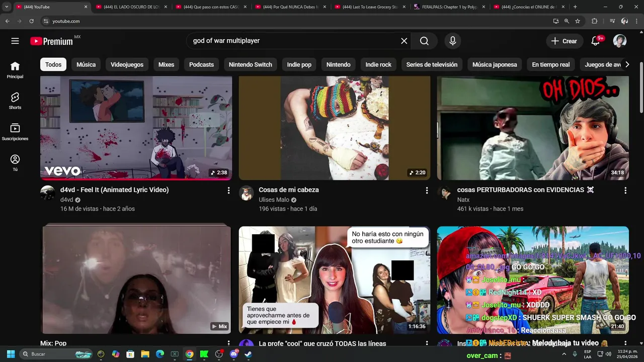Image resolution: width=644 pixels, height=362 pixels.
Task: Select the Mixes filter chip
Action: point(166,64)
